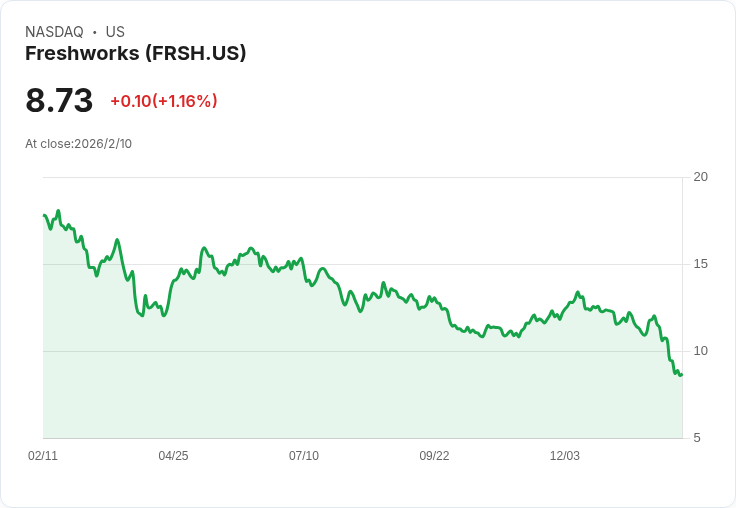Select the 04/25 date axis label
Screen dimensions: 736x508
point(173,456)
